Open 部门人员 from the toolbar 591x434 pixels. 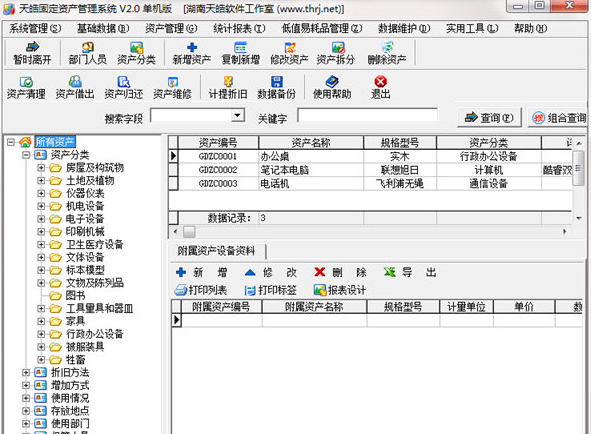point(87,53)
